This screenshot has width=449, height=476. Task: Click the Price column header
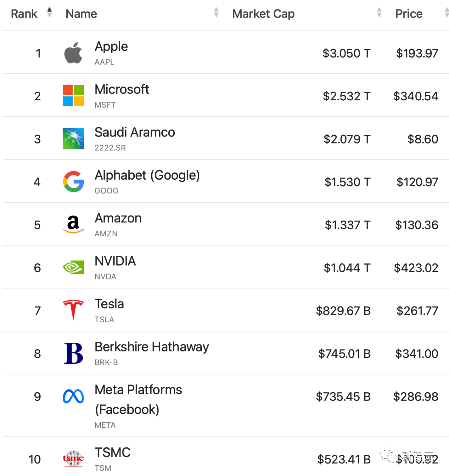coord(409,14)
